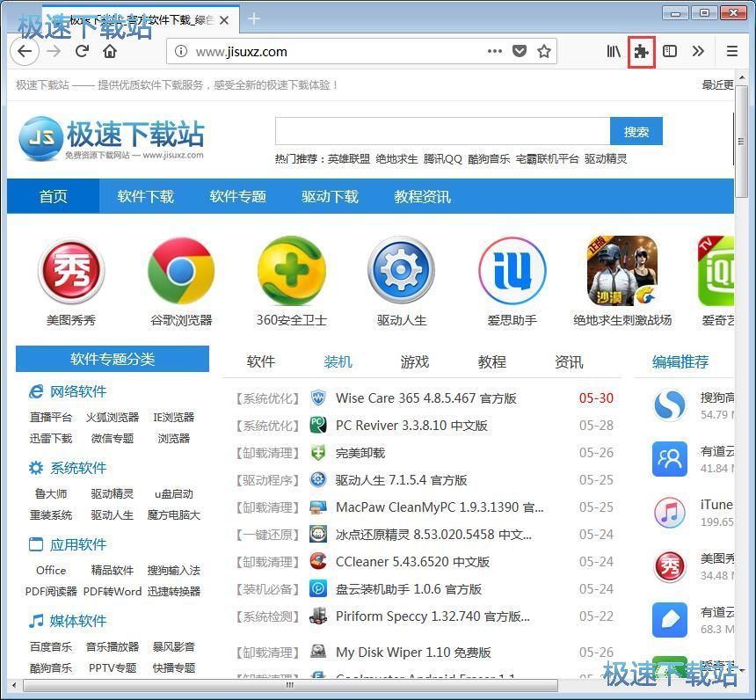Show site information for jisuxz.com

click(181, 51)
